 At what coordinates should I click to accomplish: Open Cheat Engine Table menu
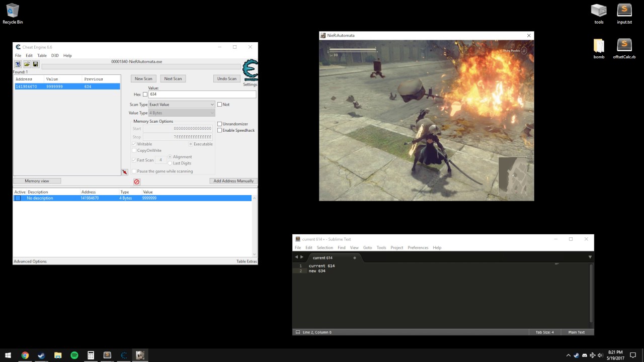coord(42,55)
